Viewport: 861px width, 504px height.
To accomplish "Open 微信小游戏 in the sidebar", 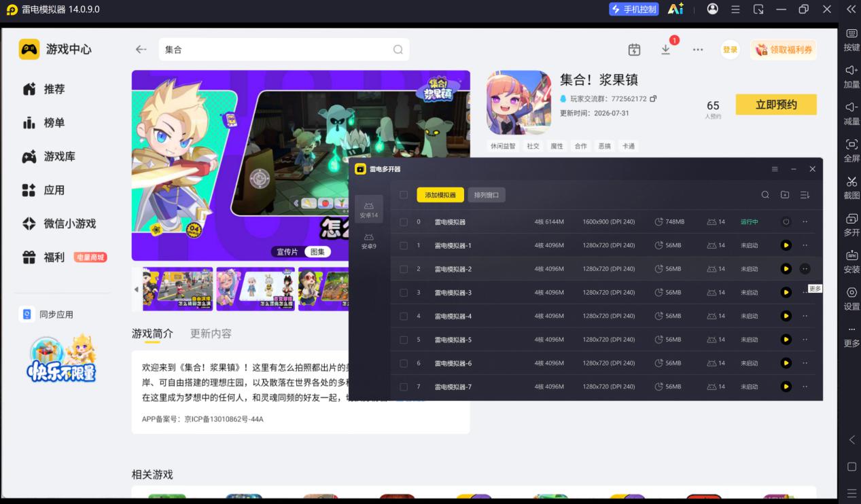I will (x=60, y=223).
